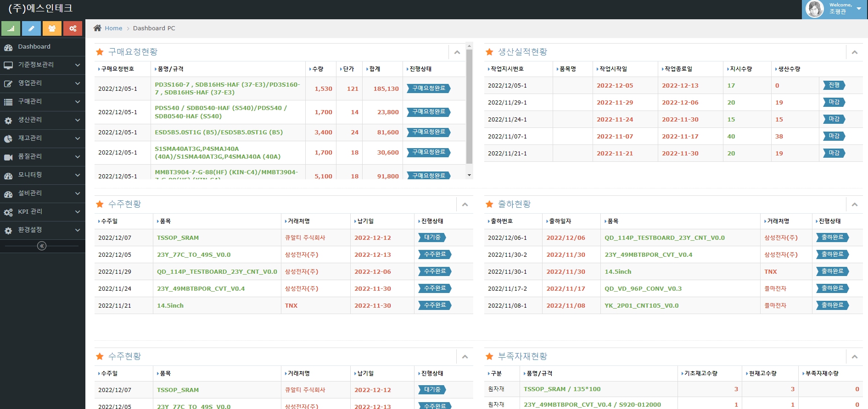Collapse the 출하현황 panel
This screenshot has height=409, width=868.
tap(854, 204)
